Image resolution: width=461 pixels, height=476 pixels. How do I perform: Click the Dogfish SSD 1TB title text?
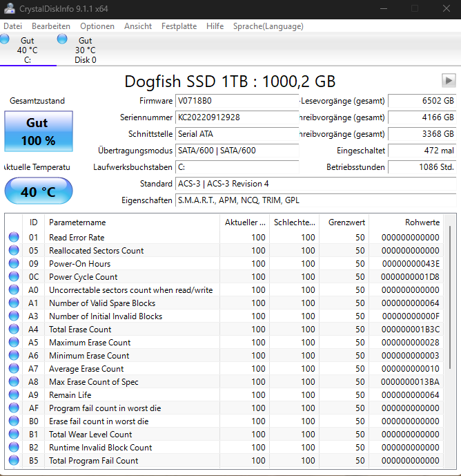tap(230, 82)
